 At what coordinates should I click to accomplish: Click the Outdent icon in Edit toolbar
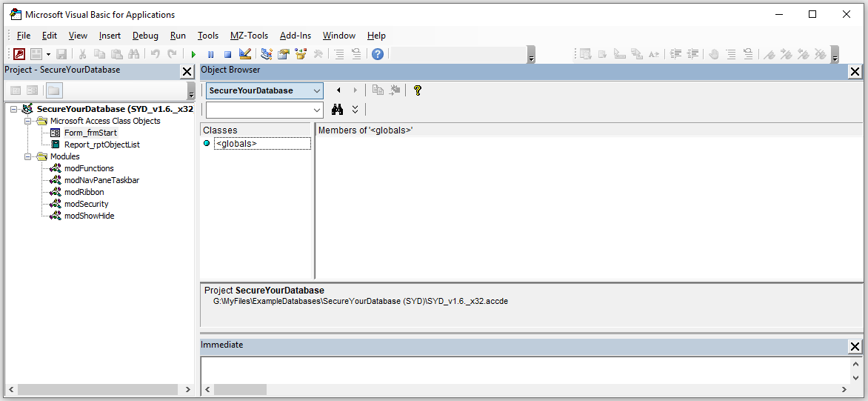692,53
